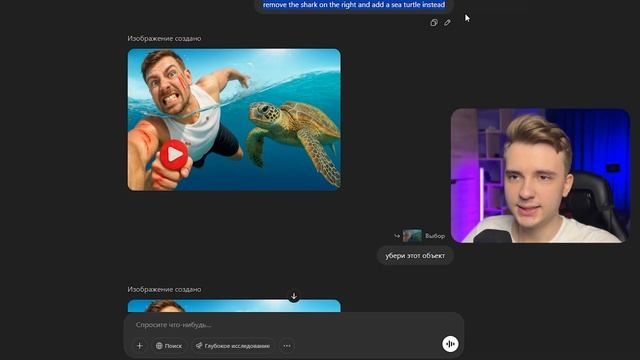The width and height of the screenshot is (640, 360).
Task: Click the webcam overlay video
Action: pyautogui.click(x=540, y=176)
